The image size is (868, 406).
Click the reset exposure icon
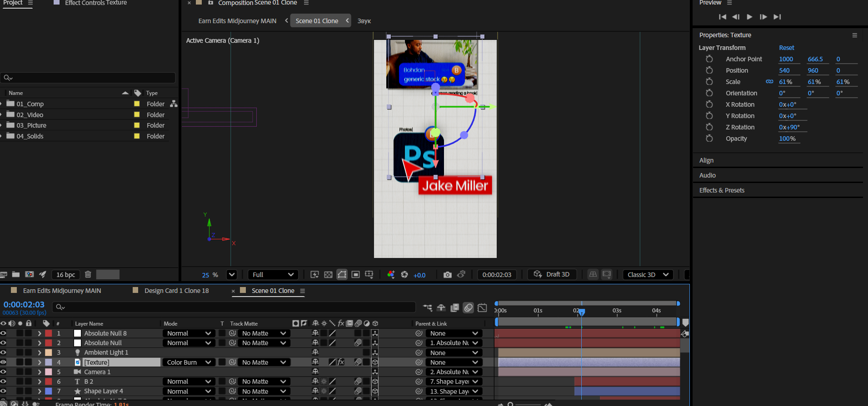404,275
